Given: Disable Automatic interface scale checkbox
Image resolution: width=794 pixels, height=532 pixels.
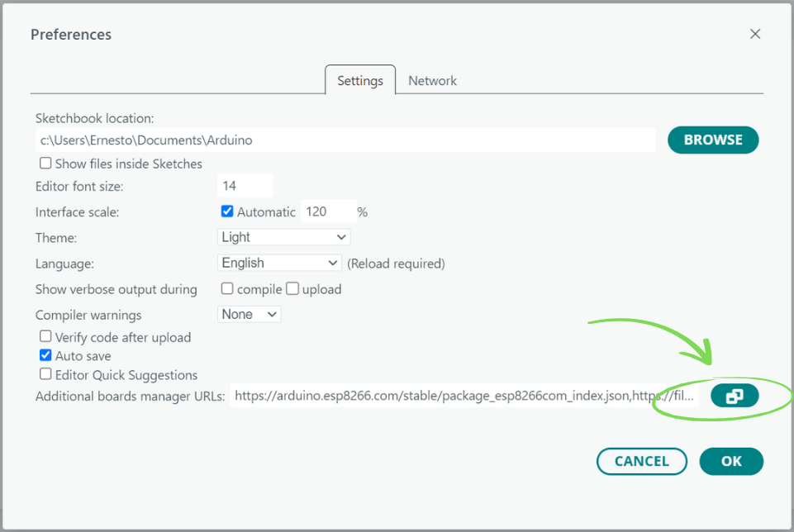Looking at the screenshot, I should (227, 211).
